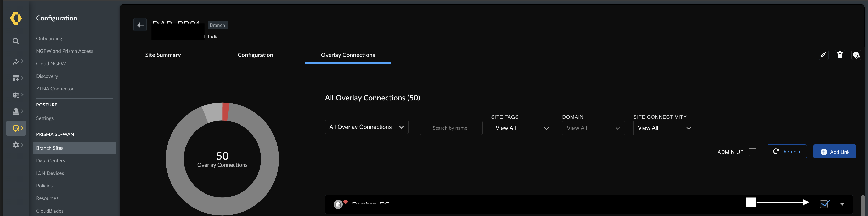
Task: Enable the ADMIN UP checkbox
Action: click(x=752, y=152)
